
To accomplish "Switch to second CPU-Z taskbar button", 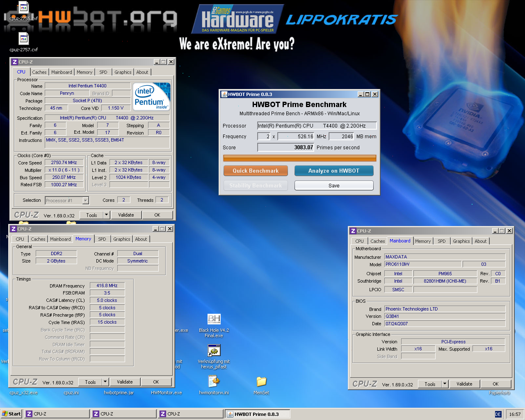I will [x=124, y=414].
